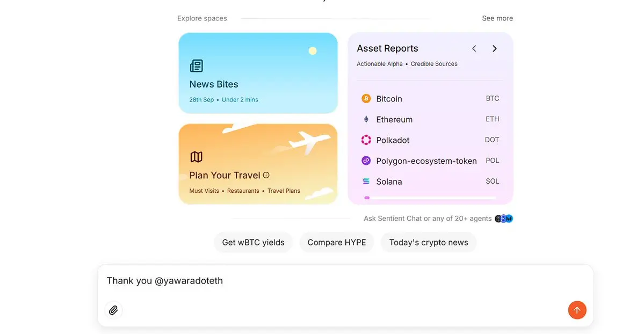Click the Bitcoin coin icon
This screenshot has width=644, height=334.
tap(366, 99)
